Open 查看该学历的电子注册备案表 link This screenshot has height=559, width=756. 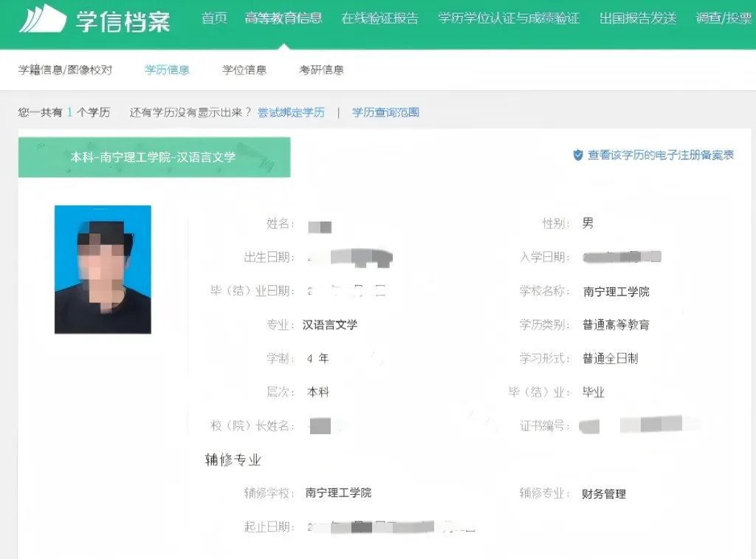coord(661,155)
